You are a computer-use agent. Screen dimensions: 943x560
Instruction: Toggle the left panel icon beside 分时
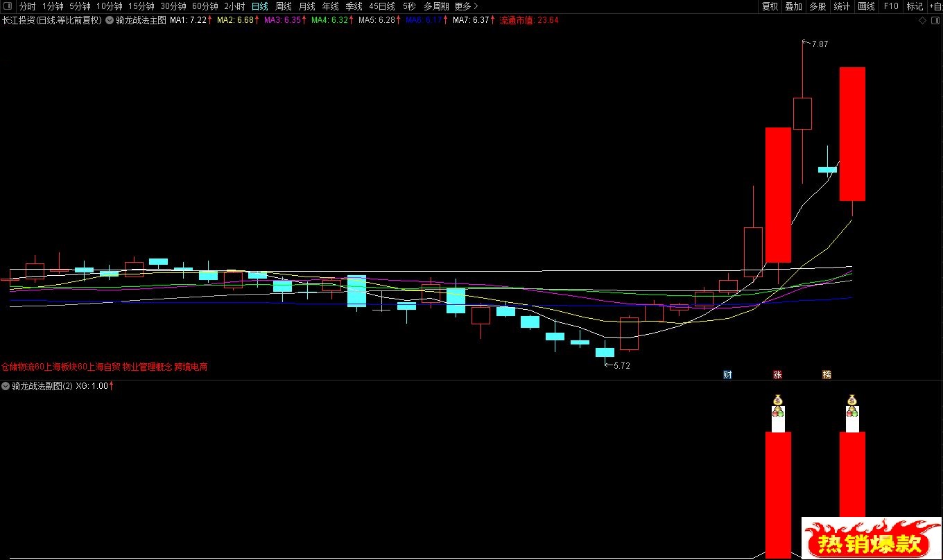pyautogui.click(x=9, y=6)
